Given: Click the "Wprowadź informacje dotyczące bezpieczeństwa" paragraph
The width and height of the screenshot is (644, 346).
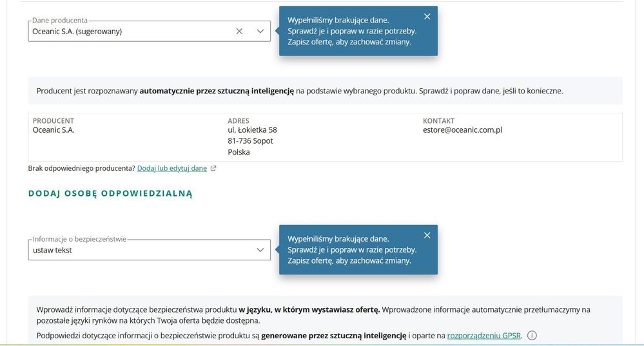Looking at the screenshot, I should tap(313, 314).
